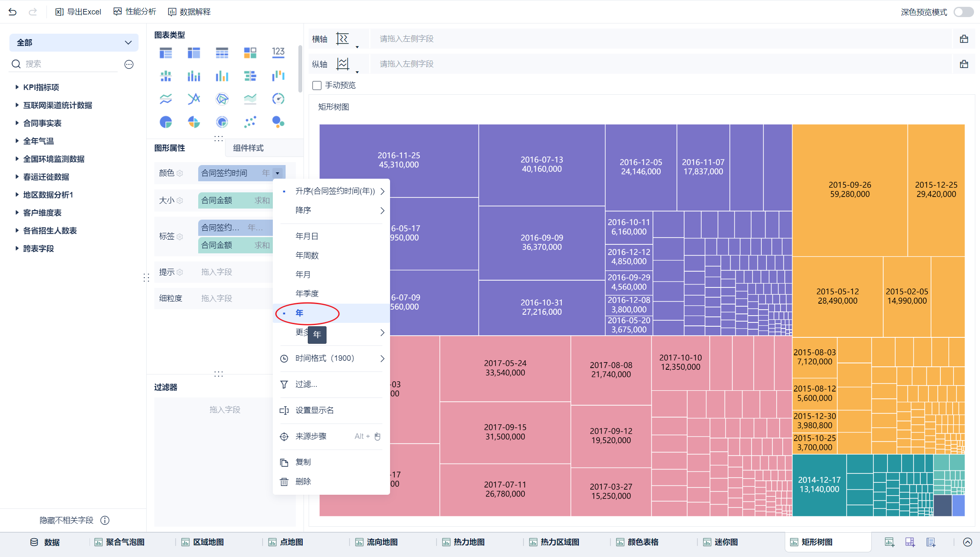Viewport: 980px width, 557px height.
Task: Click the horizontal axis clear icon
Action: click(964, 39)
